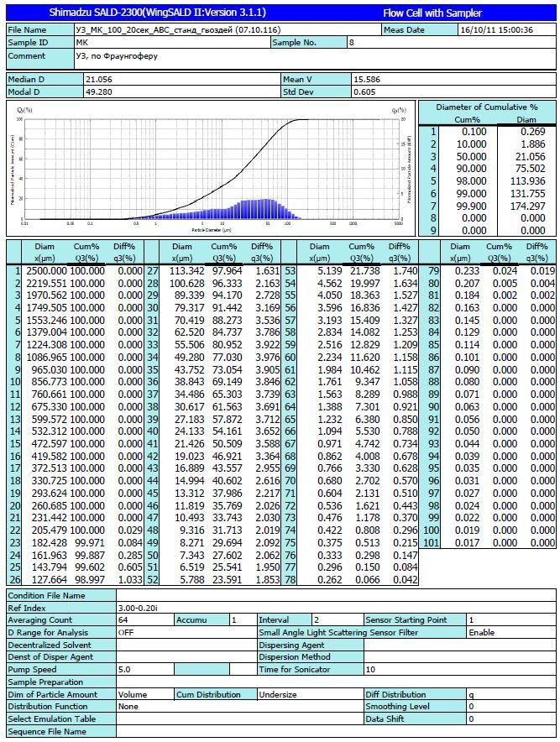Select the 'Undersize' cum distribution value
This screenshot has width=560, height=742.
277,694
